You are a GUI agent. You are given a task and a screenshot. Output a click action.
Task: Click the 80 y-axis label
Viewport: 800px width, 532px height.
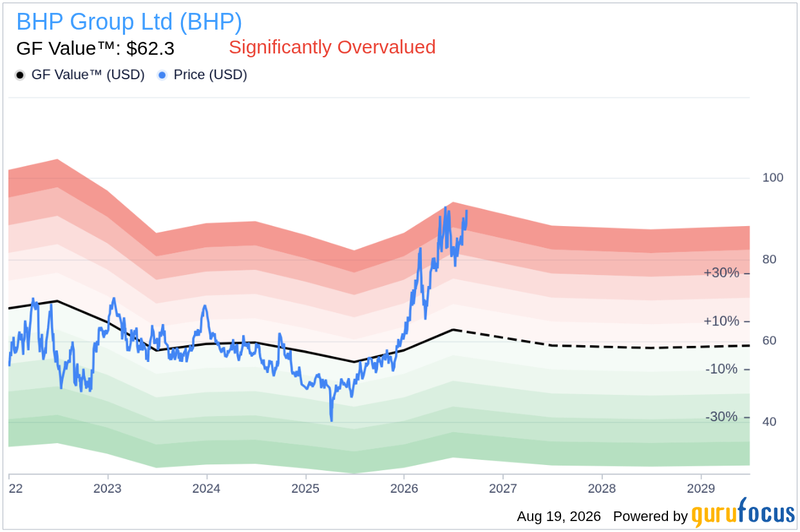tap(770, 259)
